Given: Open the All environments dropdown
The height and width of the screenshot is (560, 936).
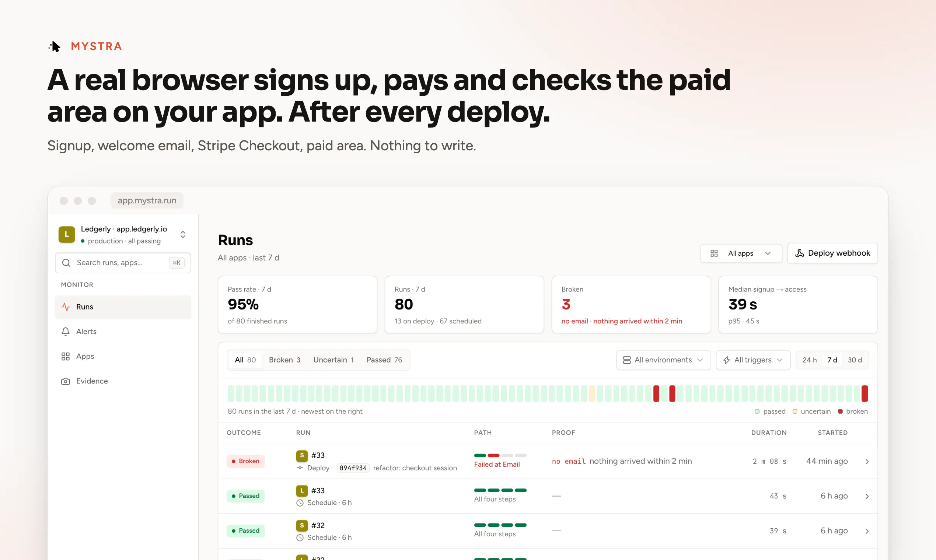Looking at the screenshot, I should [x=664, y=360].
